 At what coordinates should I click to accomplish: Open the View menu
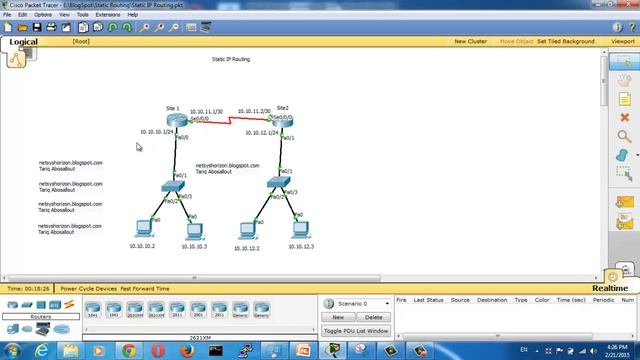pyautogui.click(x=64, y=15)
